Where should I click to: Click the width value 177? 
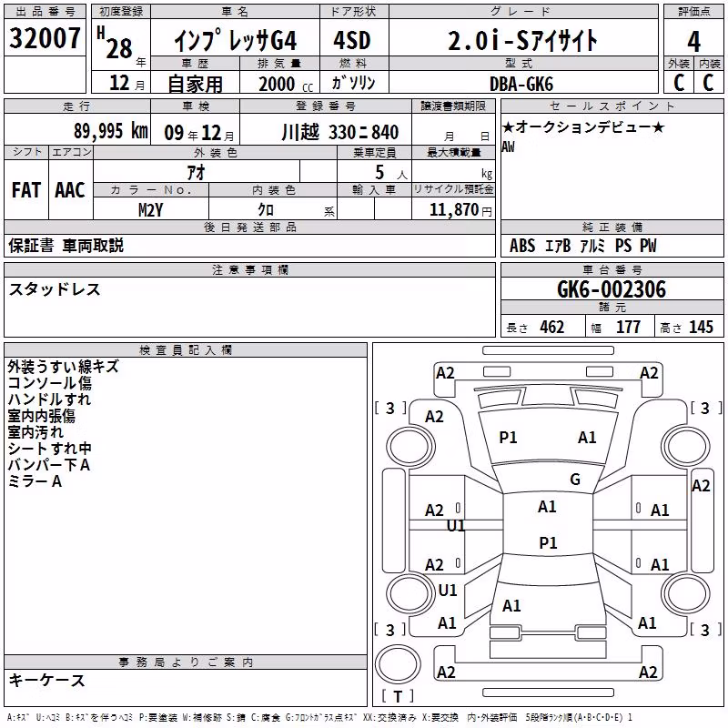click(x=628, y=328)
